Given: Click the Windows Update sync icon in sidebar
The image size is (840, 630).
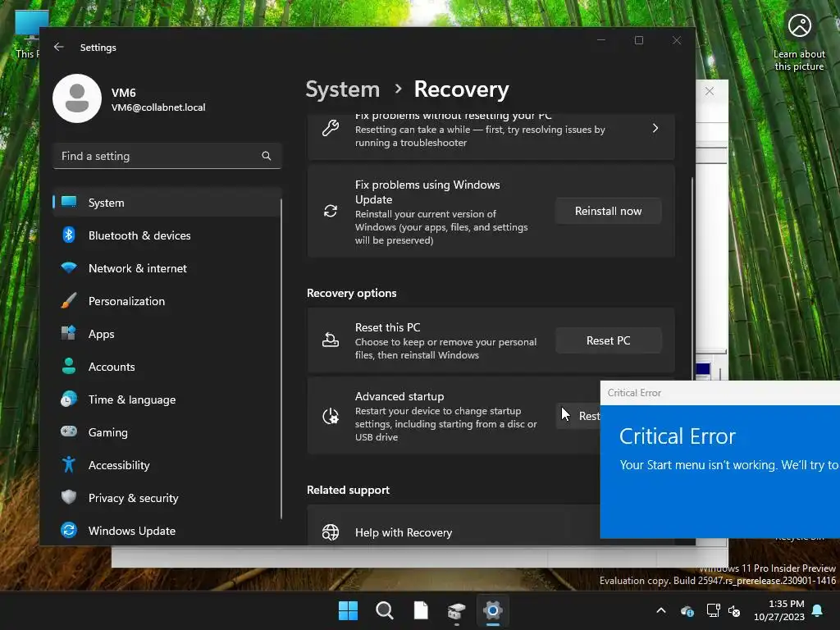Looking at the screenshot, I should click(x=69, y=531).
